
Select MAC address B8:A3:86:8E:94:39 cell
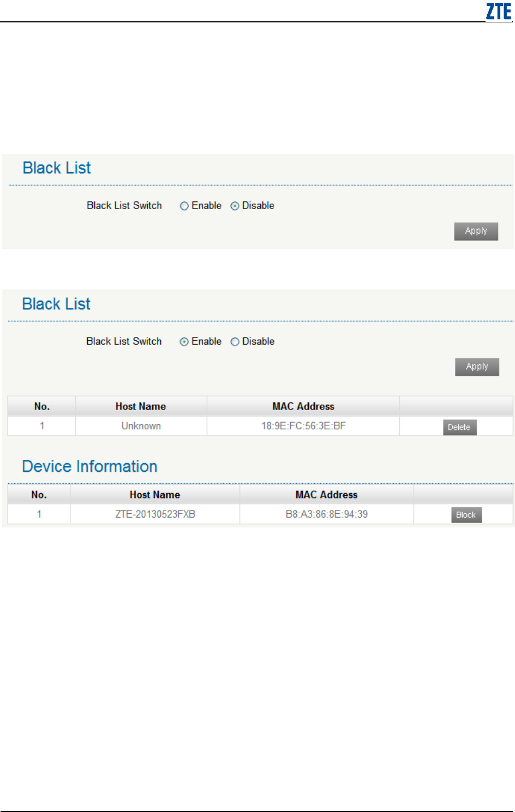[326, 514]
